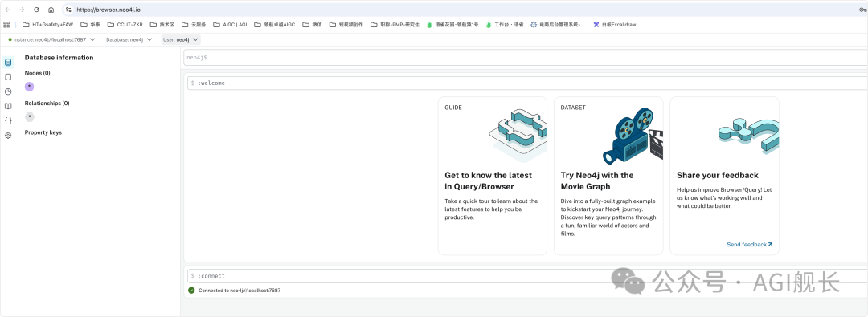The height and width of the screenshot is (317, 868).
Task: Click the :connect command field
Action: 527,276
